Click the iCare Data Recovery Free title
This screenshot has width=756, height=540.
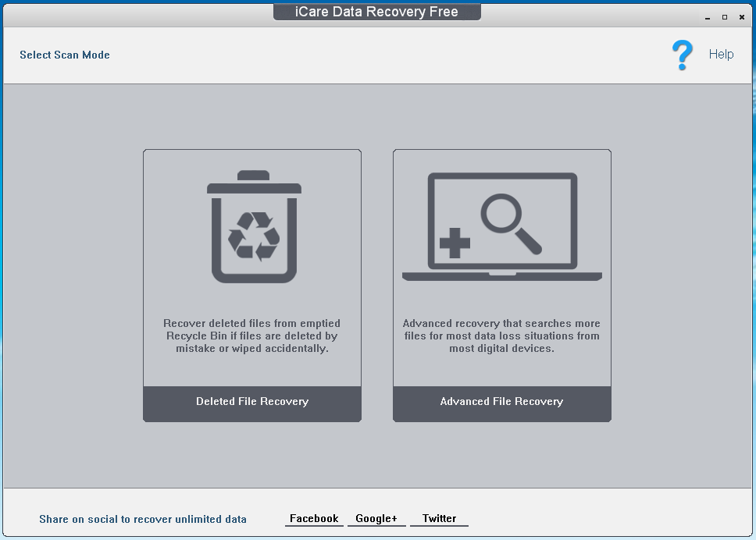click(x=377, y=11)
